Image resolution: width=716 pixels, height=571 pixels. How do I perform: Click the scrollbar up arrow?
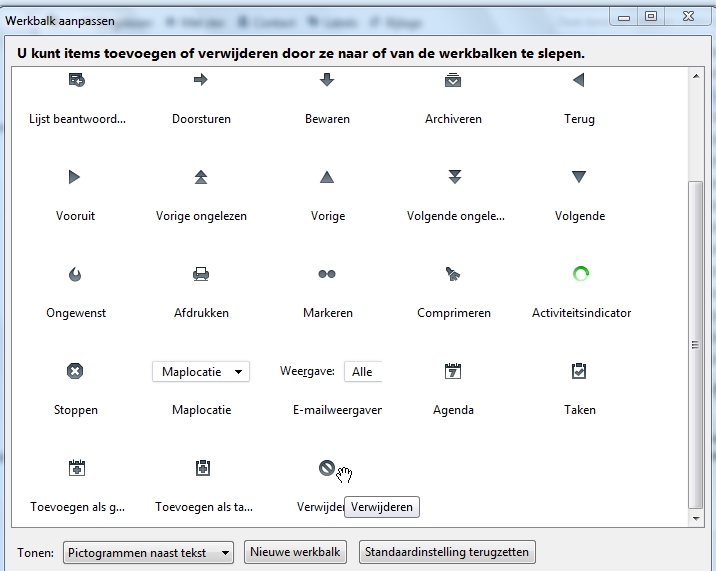coord(696,76)
